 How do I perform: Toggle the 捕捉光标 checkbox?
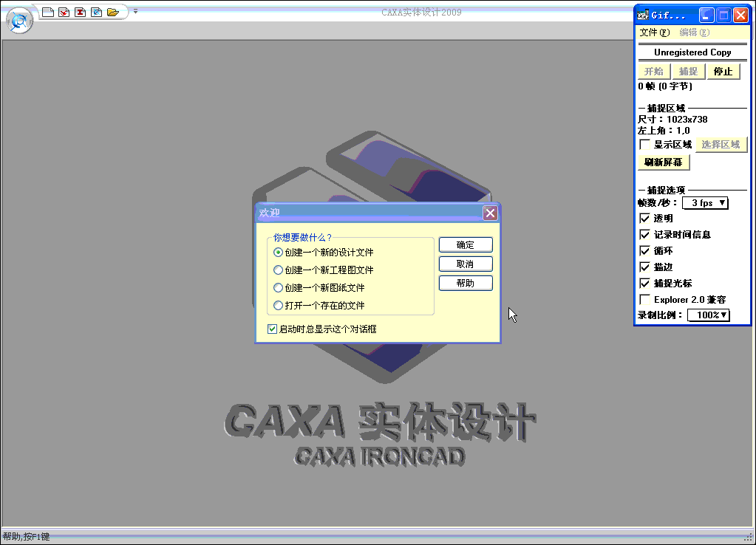[644, 284]
